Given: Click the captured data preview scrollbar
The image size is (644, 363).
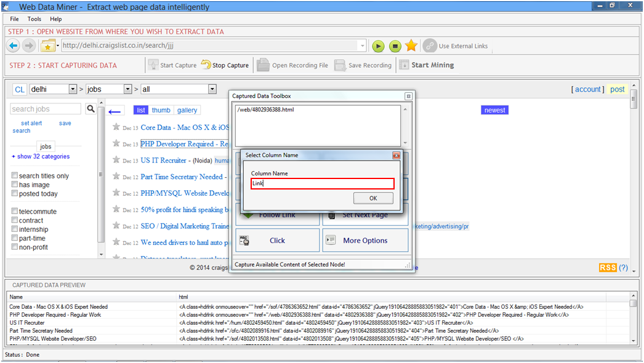Looking at the screenshot, I should tap(634, 318).
